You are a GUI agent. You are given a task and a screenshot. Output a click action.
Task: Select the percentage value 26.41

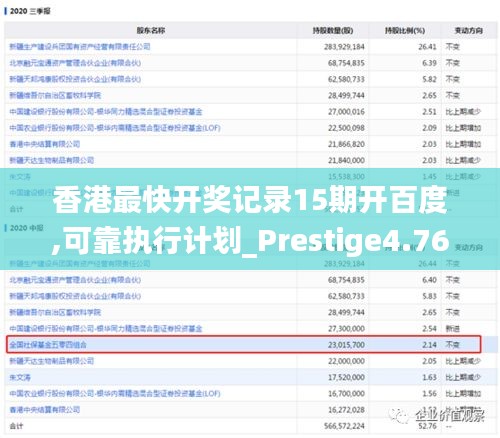pyautogui.click(x=427, y=47)
